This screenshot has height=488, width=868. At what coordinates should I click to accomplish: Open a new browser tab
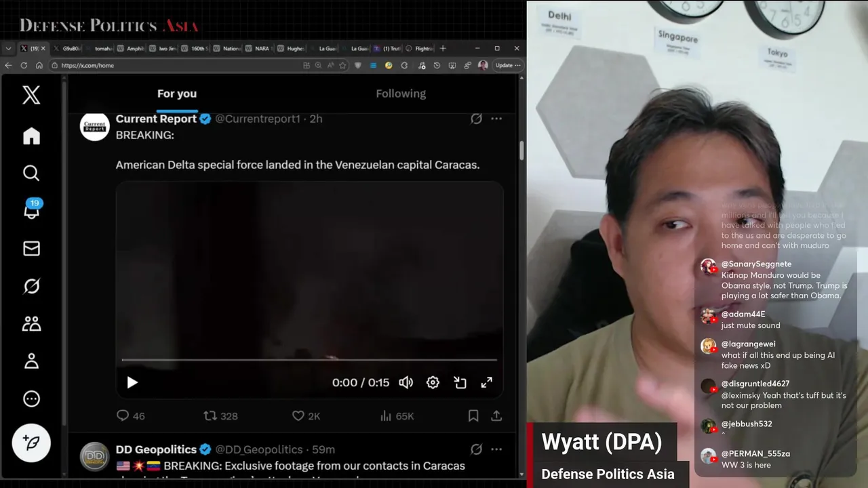(443, 49)
